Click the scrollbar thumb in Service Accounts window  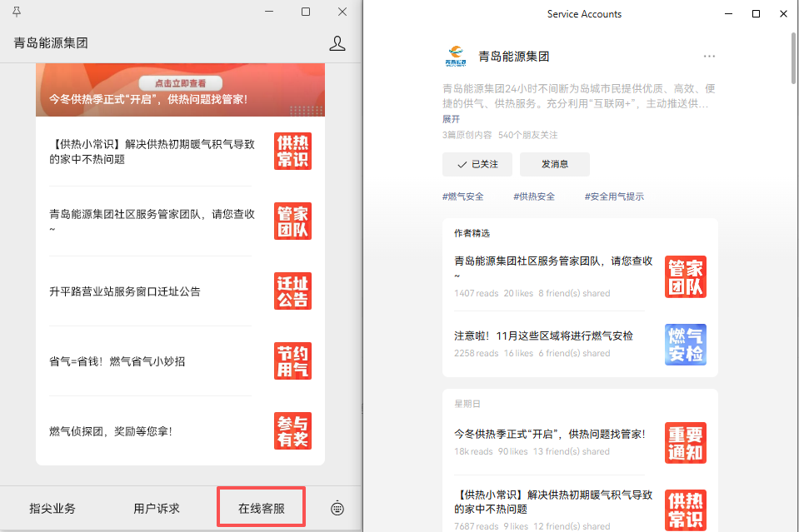click(793, 58)
